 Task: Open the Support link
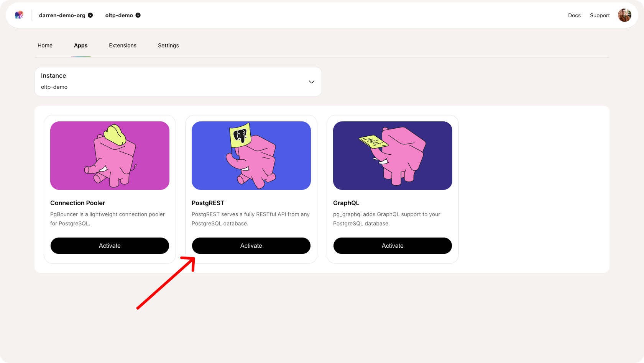(600, 15)
